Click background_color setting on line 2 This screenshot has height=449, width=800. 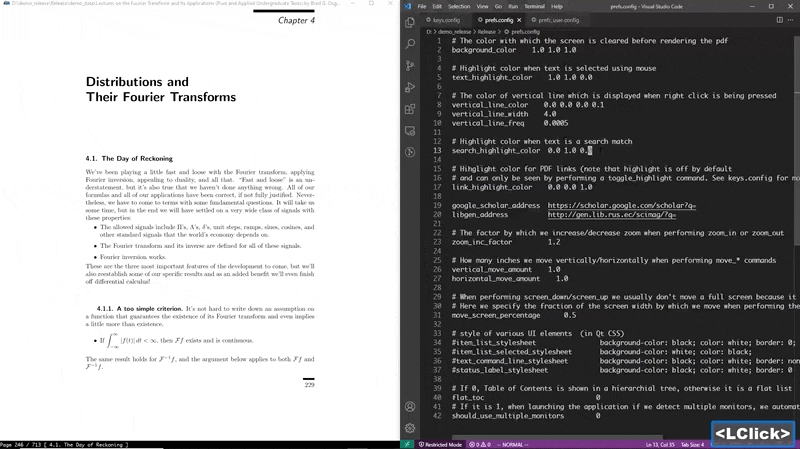[x=484, y=50]
